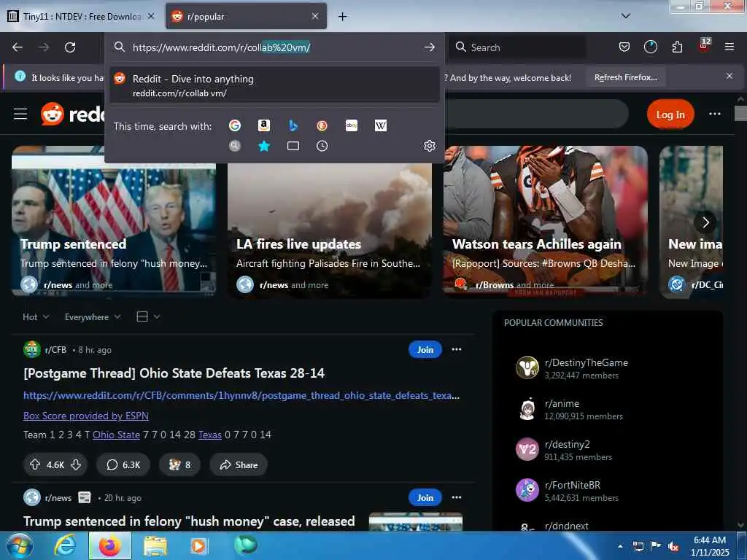Image resolution: width=747 pixels, height=560 pixels.
Task: Open the three-dot menu on the r/news post
Action: (457, 497)
